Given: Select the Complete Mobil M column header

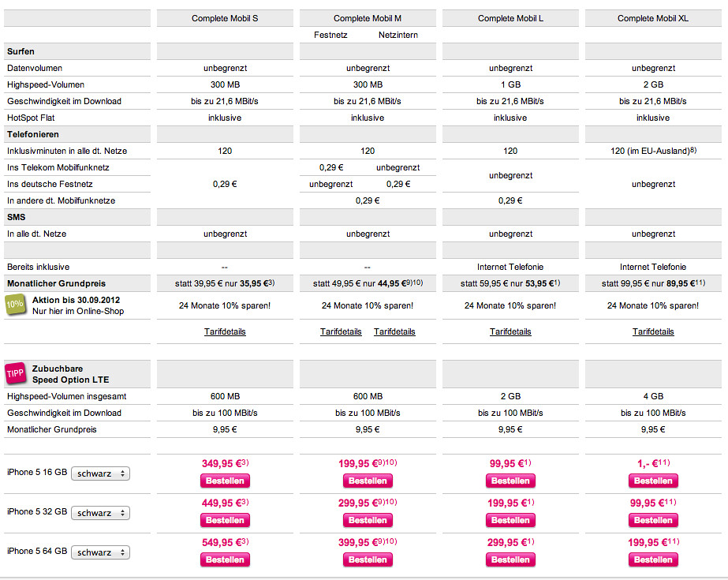Looking at the screenshot, I should coord(368,18).
